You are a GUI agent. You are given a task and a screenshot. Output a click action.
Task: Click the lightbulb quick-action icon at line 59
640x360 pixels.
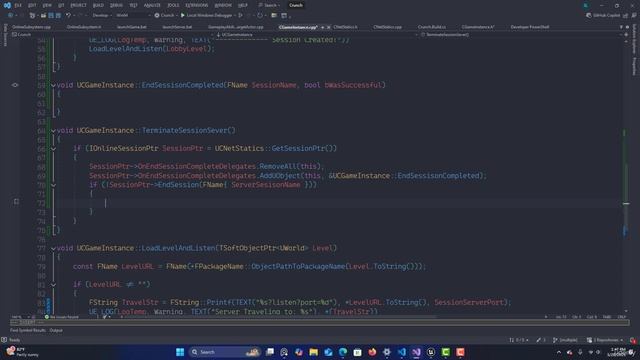pos(15,85)
